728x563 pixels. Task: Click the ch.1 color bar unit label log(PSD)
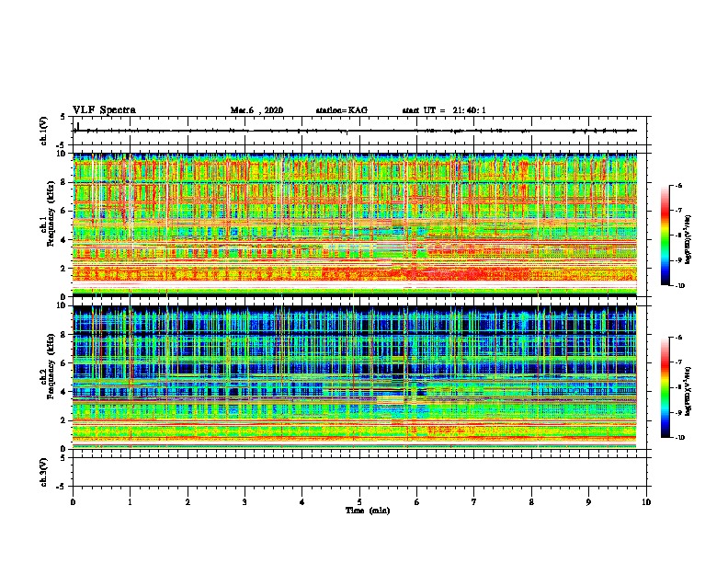point(688,239)
